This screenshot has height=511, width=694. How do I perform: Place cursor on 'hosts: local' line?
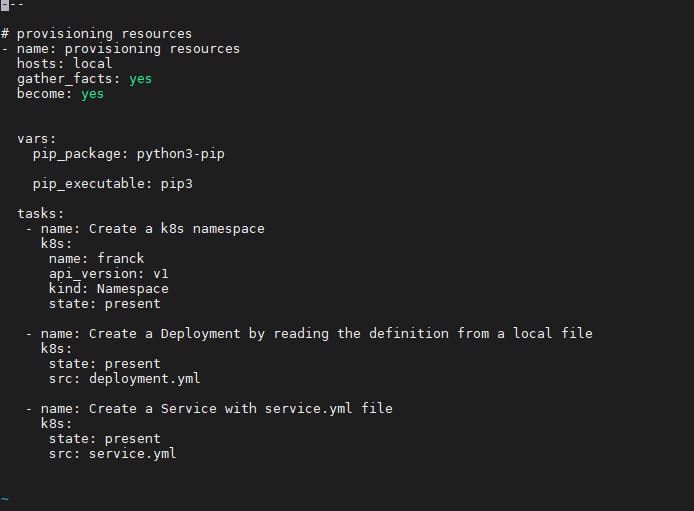pos(65,64)
